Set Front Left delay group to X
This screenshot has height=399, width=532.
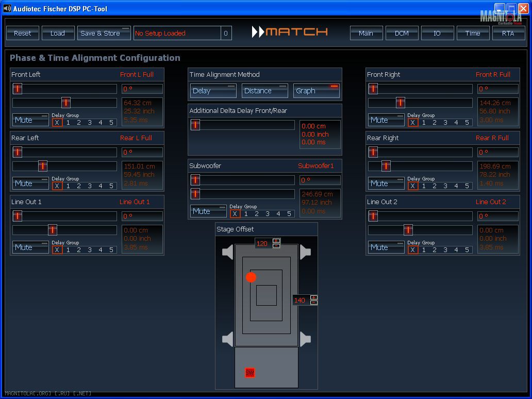point(57,123)
